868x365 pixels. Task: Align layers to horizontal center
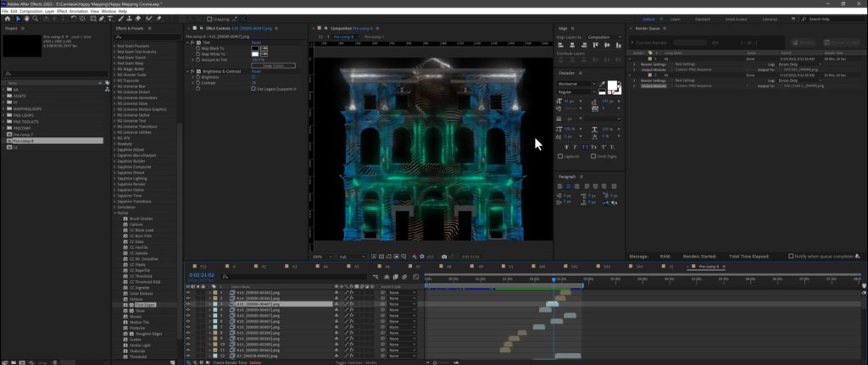click(x=572, y=46)
